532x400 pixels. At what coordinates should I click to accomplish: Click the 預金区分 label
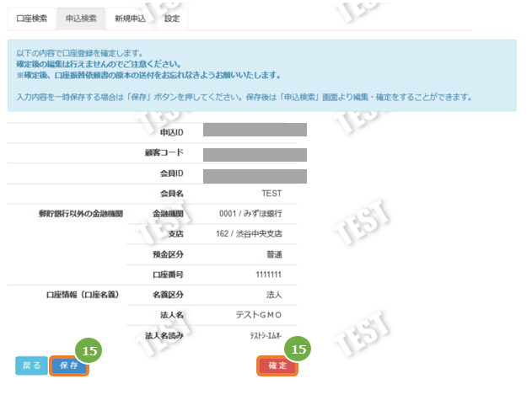(x=168, y=254)
